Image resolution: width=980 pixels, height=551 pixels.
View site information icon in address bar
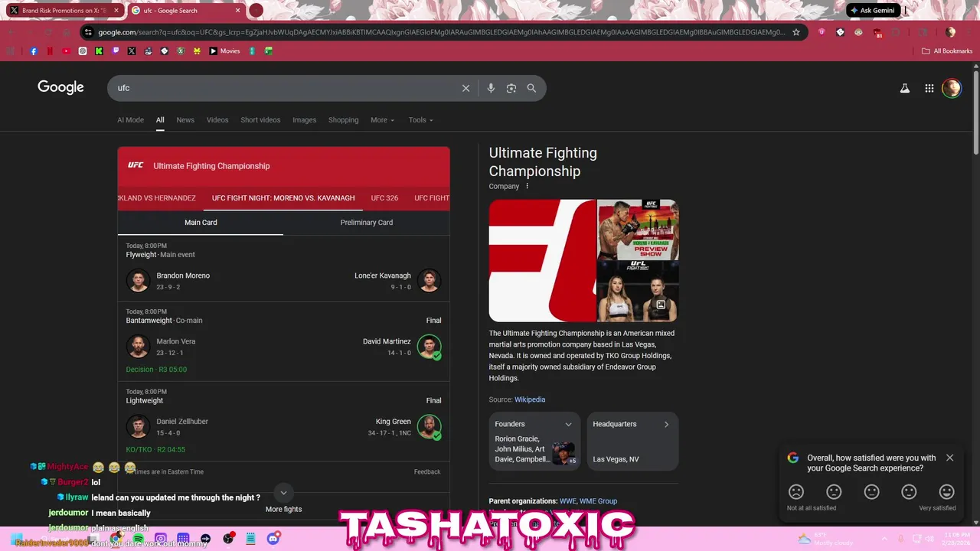click(88, 32)
